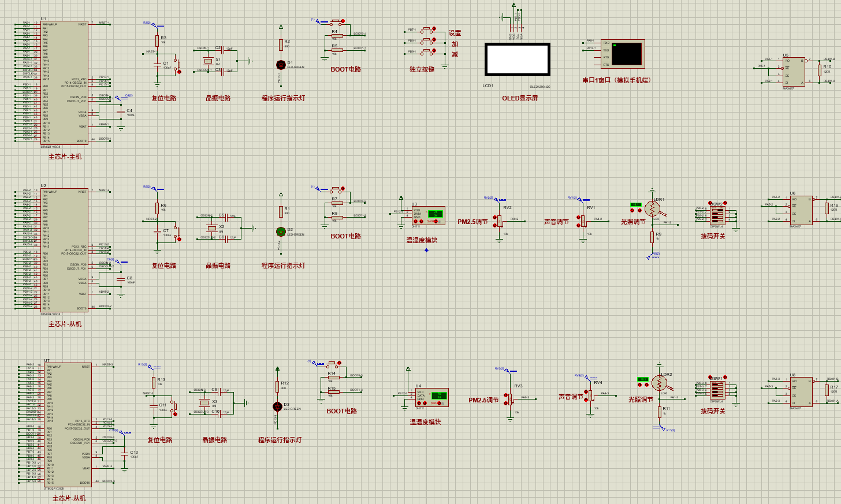Click the first row 程序运行指示灯 label
841x504 pixels.
(x=283, y=98)
